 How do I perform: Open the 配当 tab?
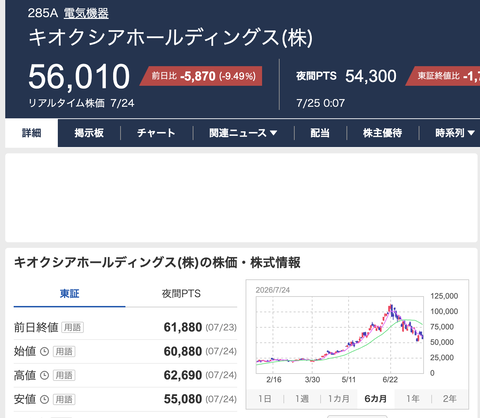[x=320, y=133]
